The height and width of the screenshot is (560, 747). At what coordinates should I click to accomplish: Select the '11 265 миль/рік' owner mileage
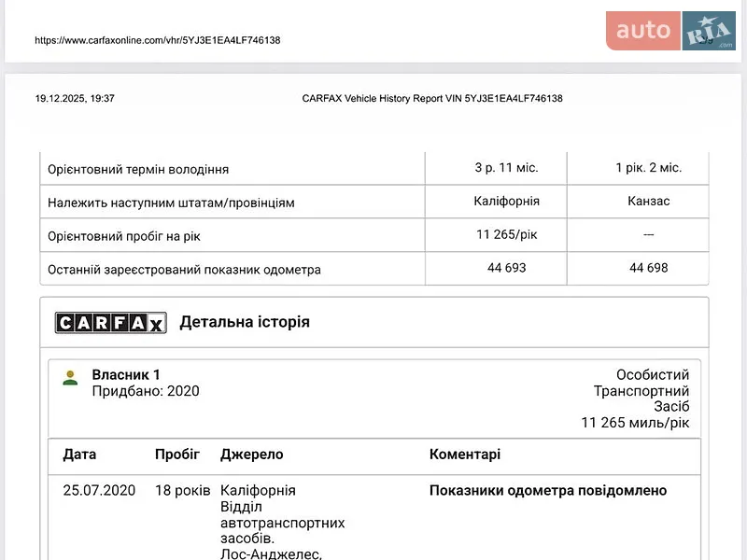pyautogui.click(x=635, y=423)
